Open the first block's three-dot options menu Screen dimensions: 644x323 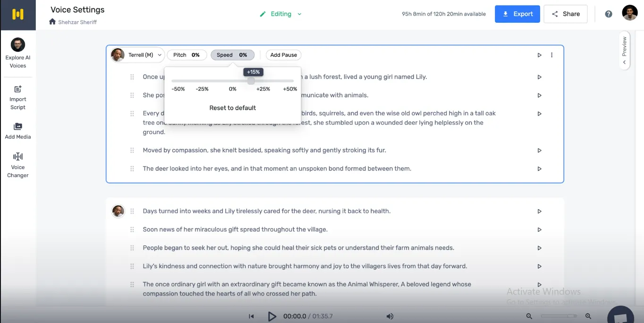(x=551, y=55)
